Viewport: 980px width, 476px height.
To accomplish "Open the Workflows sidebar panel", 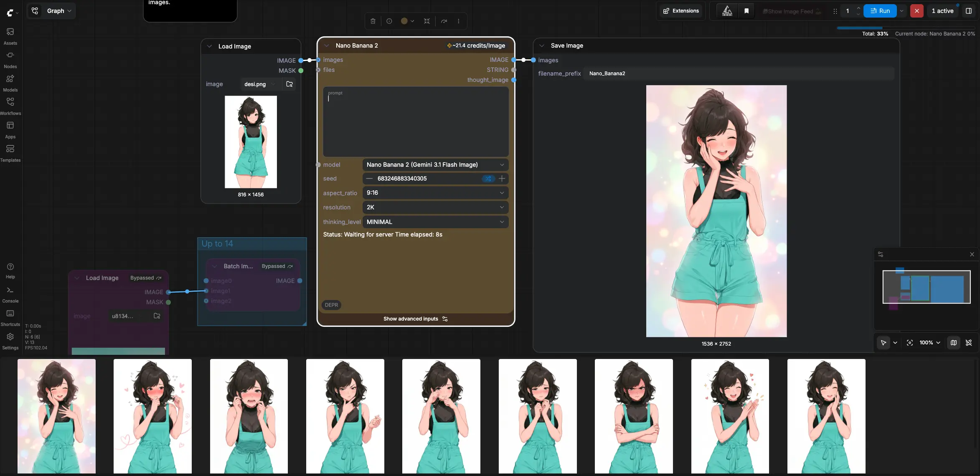I will [x=10, y=106].
